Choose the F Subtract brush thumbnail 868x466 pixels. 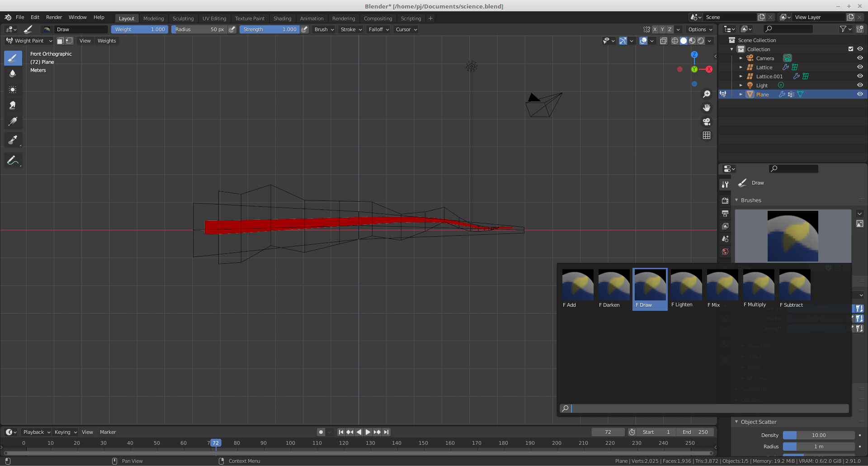tap(794, 289)
